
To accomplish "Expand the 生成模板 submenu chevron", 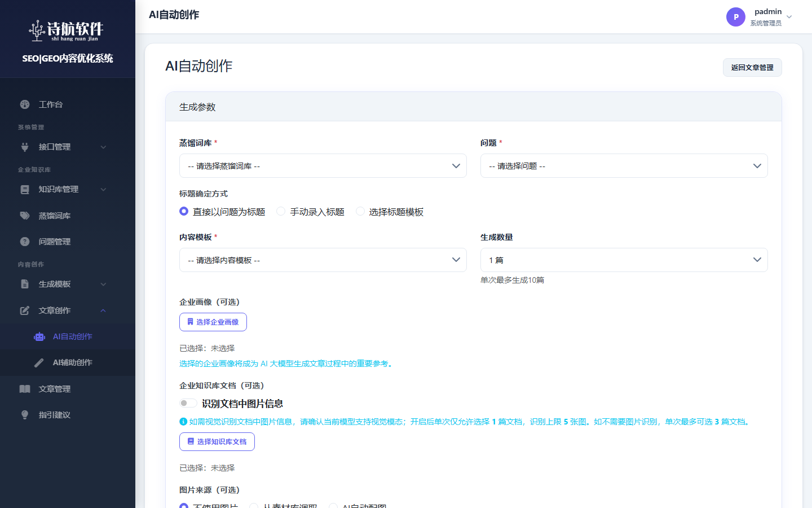I will (x=103, y=284).
